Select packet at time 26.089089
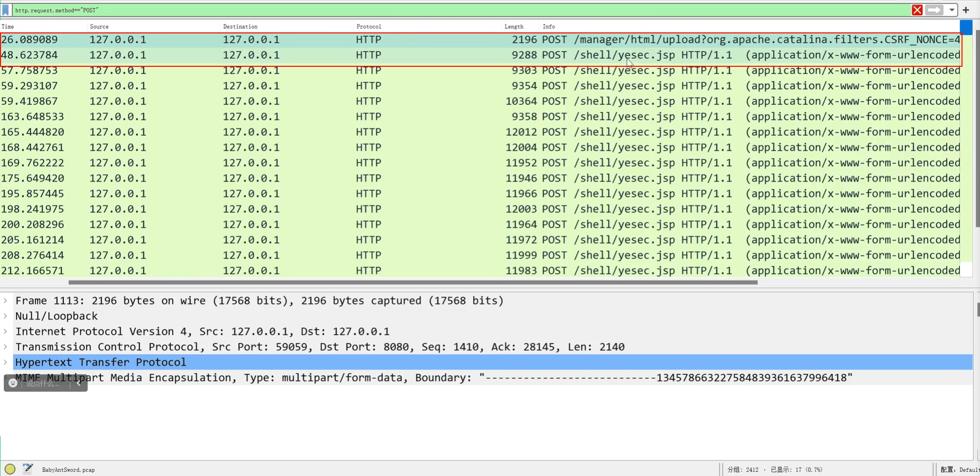The image size is (980, 476). click(x=480, y=40)
